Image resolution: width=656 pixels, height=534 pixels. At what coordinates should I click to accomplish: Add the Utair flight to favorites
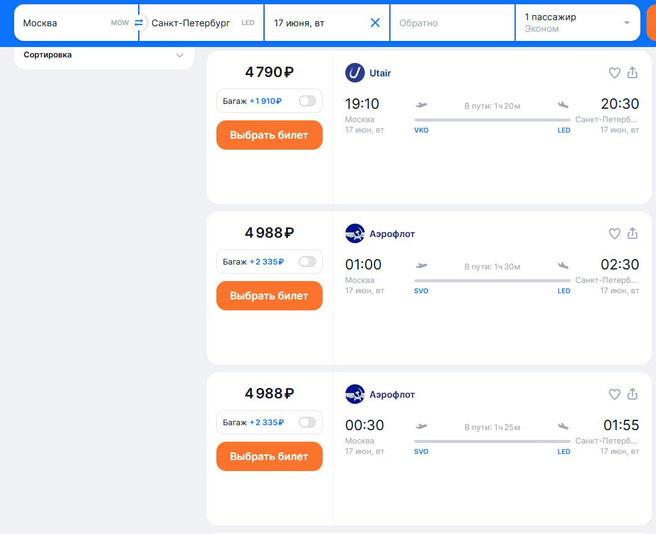tap(614, 73)
